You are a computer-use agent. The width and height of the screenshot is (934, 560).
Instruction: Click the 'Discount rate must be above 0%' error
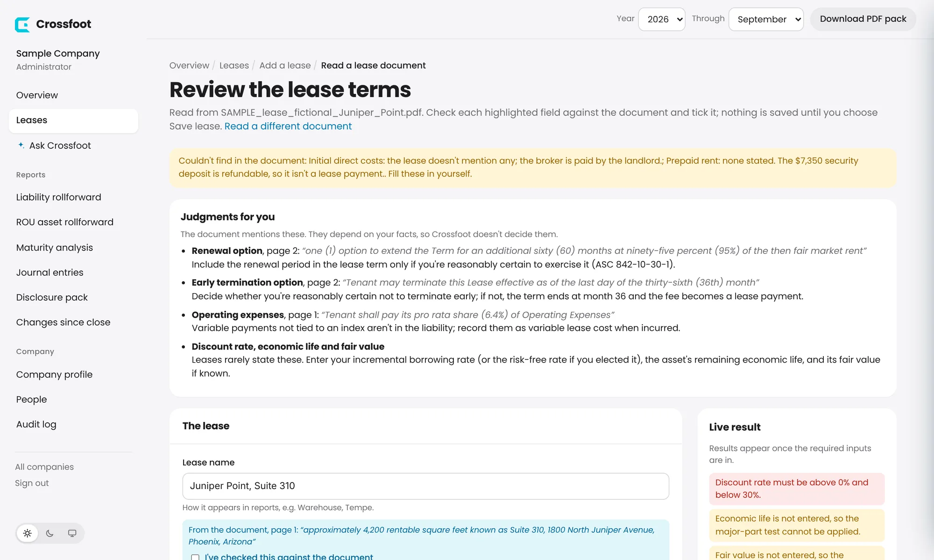797,489
